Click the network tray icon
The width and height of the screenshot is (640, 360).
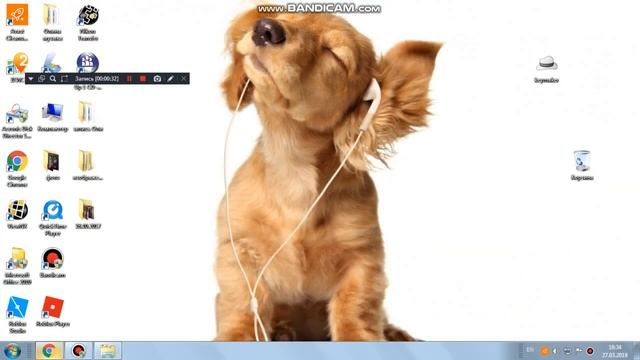click(567, 351)
